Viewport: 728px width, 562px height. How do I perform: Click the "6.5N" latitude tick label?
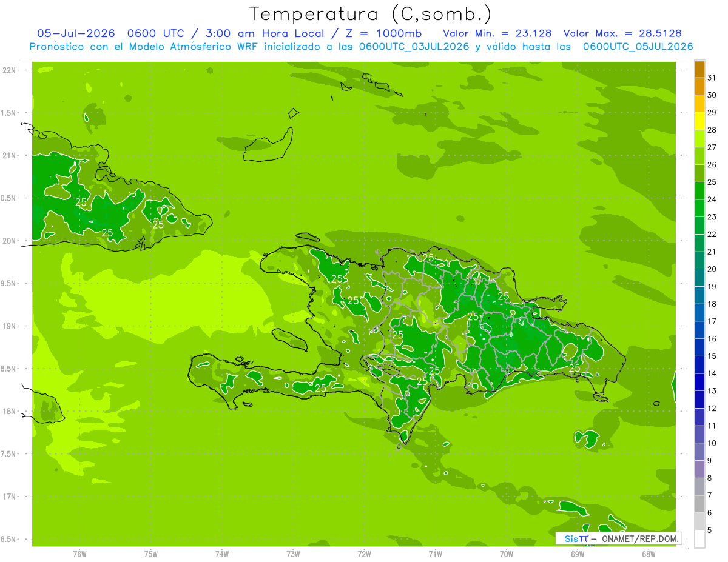[8, 540]
